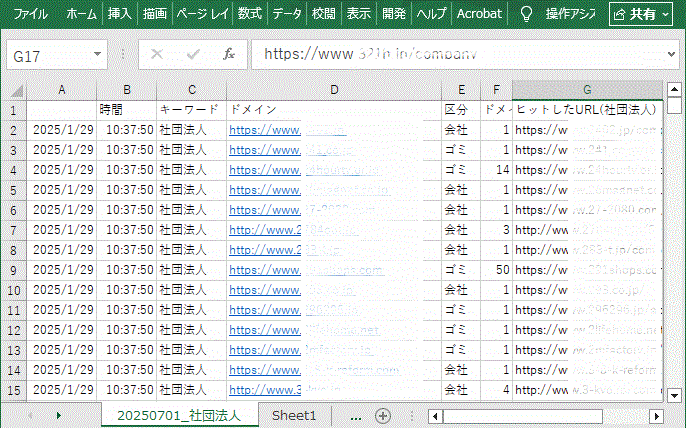Click the 会社 cell in row 14
686x428 pixels.
point(461,370)
